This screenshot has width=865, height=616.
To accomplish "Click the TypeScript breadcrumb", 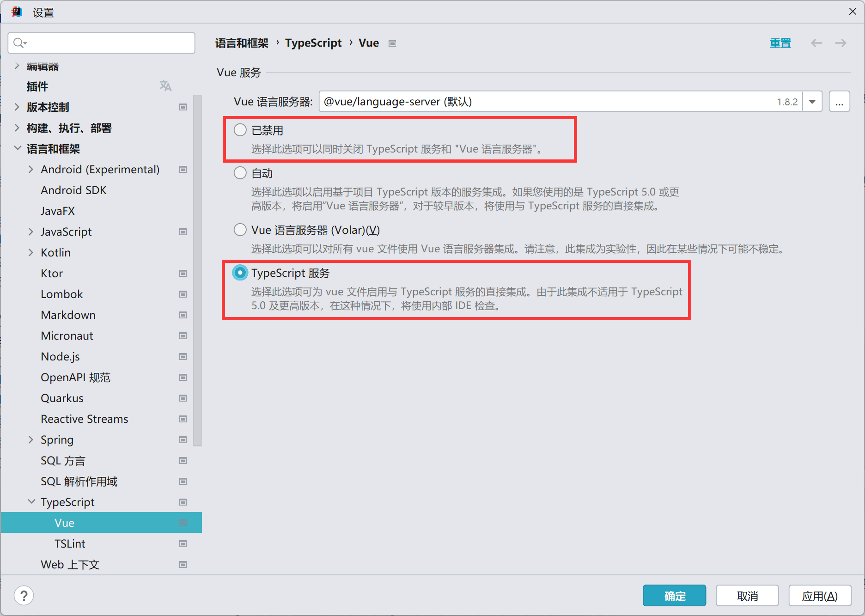I will coord(313,43).
